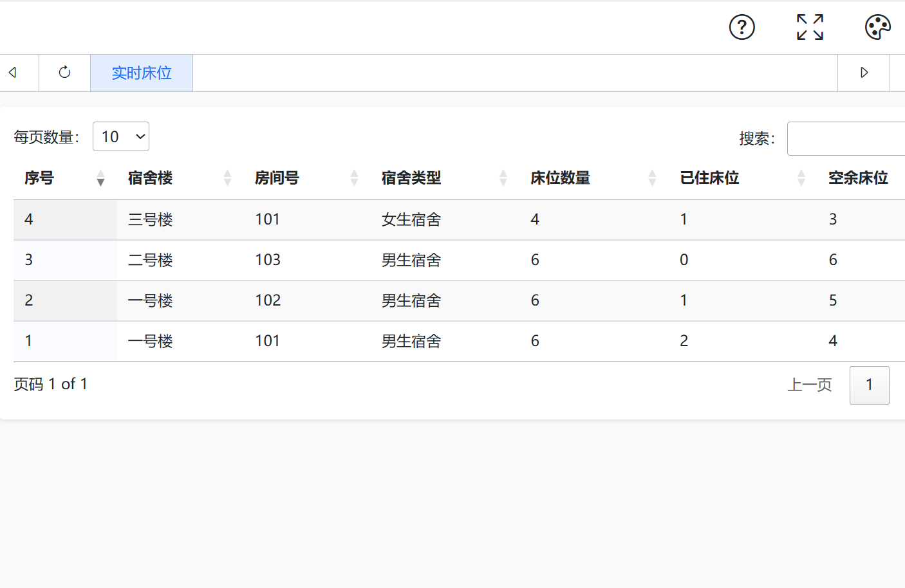The height and width of the screenshot is (588, 905).
Task: Select page 1 in pagination
Action: pyautogui.click(x=869, y=385)
